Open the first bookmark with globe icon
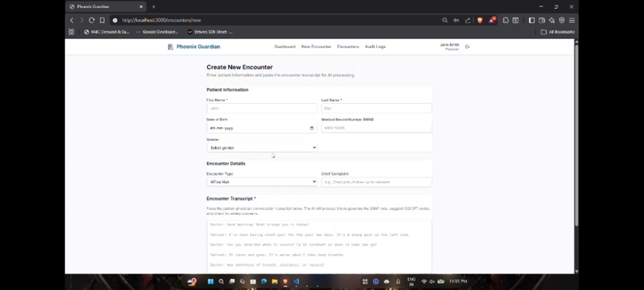 pos(106,32)
